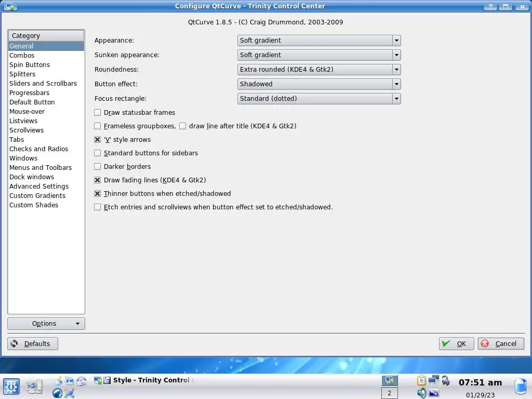
Task: Select the Custom Gradients category
Action: tap(46, 195)
